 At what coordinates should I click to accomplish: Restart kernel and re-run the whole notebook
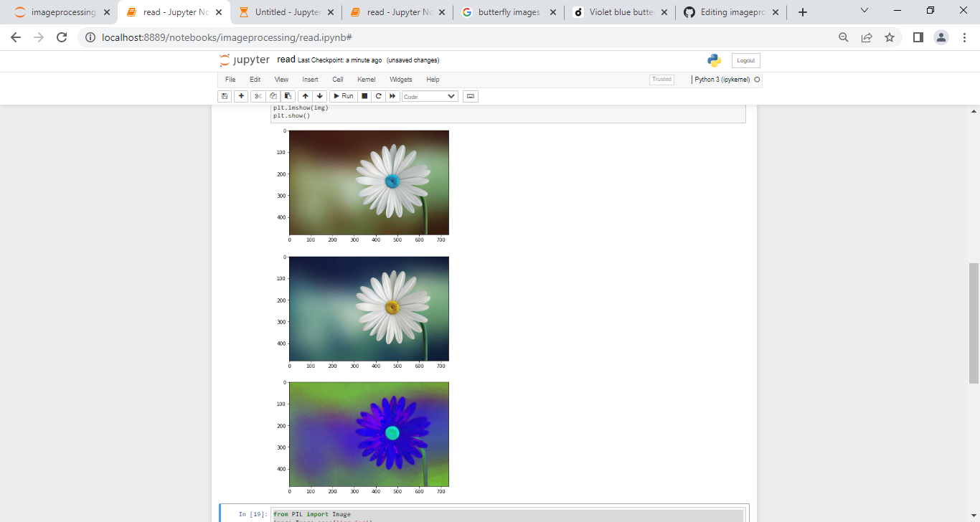click(392, 96)
